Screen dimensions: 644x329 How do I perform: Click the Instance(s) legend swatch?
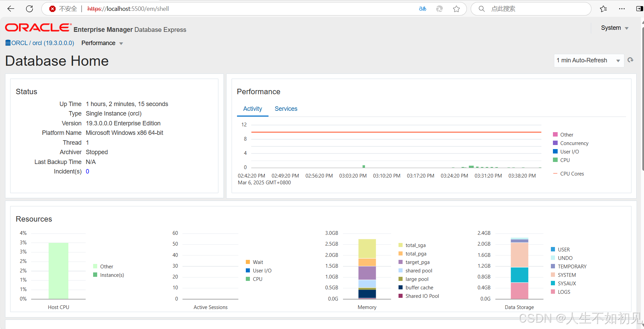click(x=95, y=275)
